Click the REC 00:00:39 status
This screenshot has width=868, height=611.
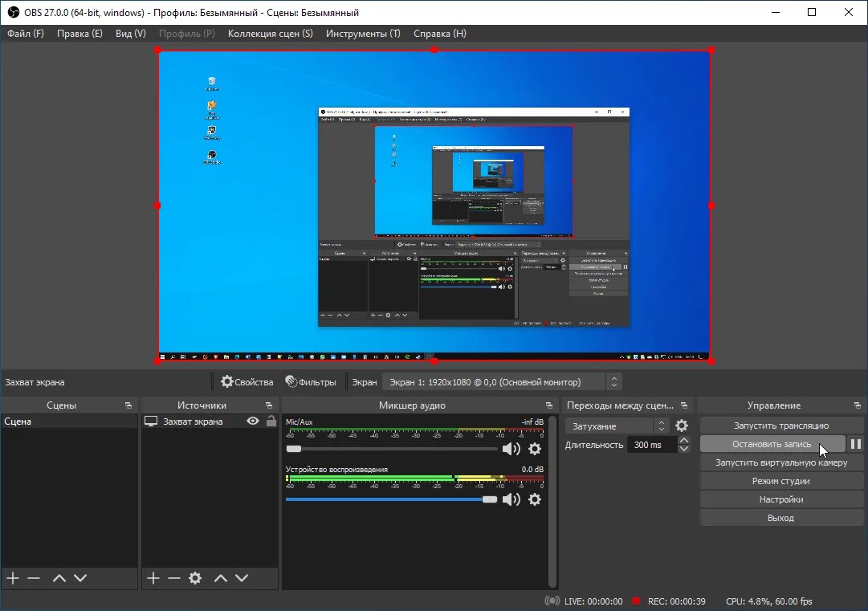tap(676, 601)
